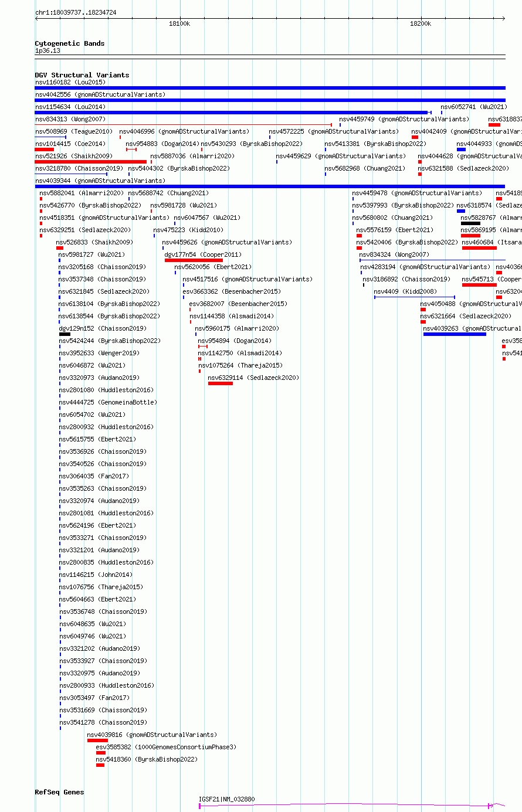The width and height of the screenshot is (522, 812).
Task: Open nsv5576159 (Ebert2021) variant
Action: tap(395, 230)
